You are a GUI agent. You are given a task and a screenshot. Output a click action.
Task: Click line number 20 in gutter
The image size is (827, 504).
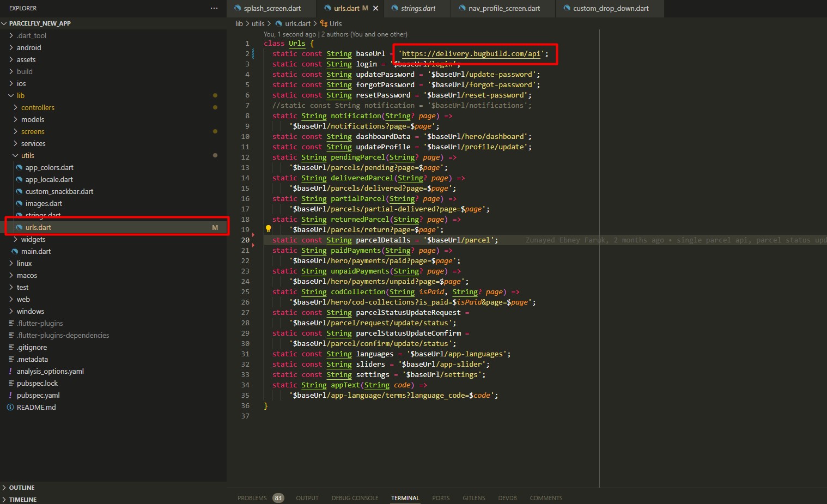click(x=245, y=240)
